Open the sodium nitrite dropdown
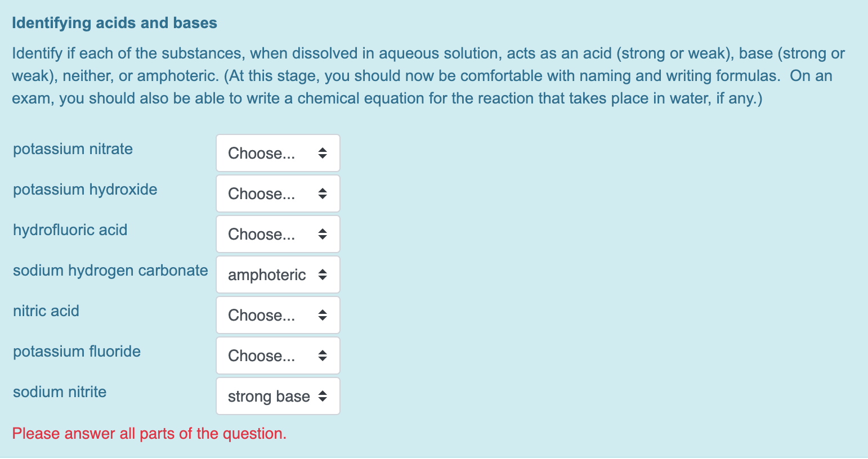Screen dimensions: 868x459 pos(278,396)
